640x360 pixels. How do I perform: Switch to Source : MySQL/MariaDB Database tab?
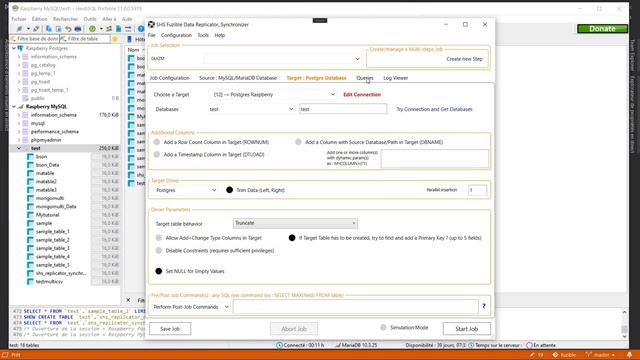[x=238, y=78]
